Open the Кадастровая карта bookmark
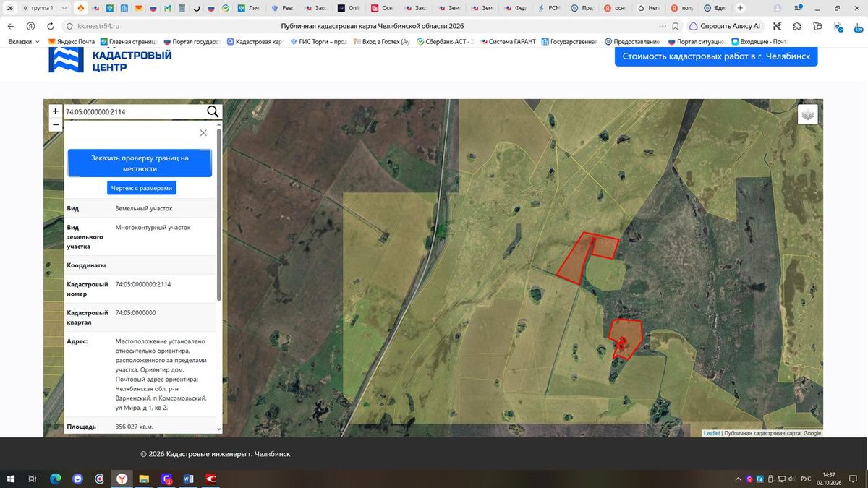 point(254,42)
